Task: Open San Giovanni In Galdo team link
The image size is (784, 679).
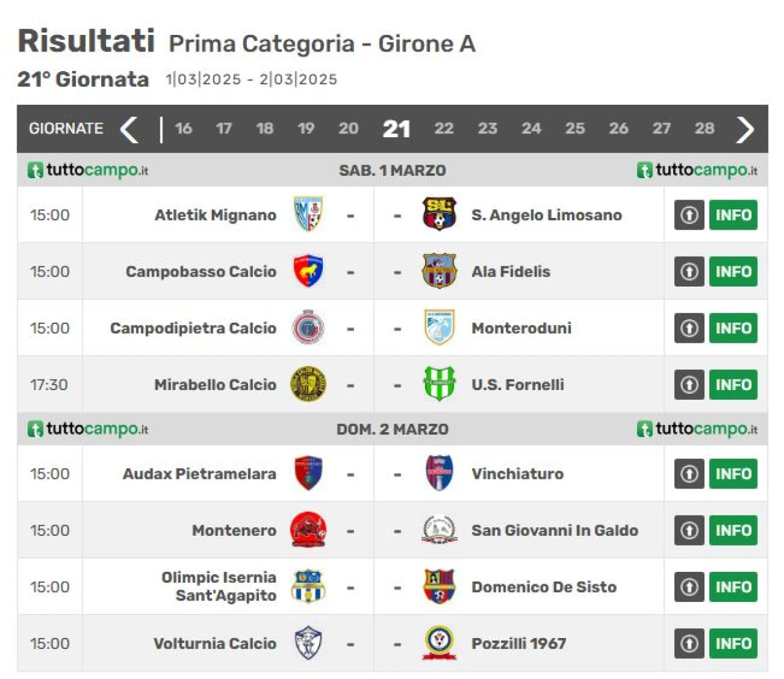Action: click(555, 530)
